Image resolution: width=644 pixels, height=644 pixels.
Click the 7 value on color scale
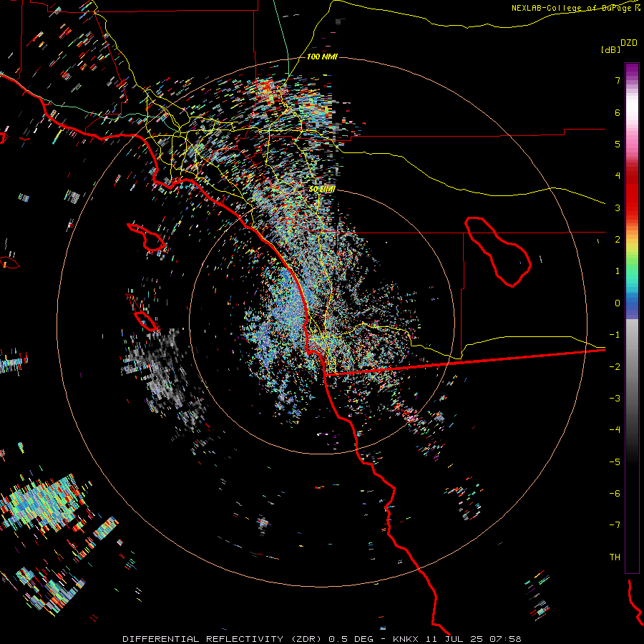click(x=618, y=80)
